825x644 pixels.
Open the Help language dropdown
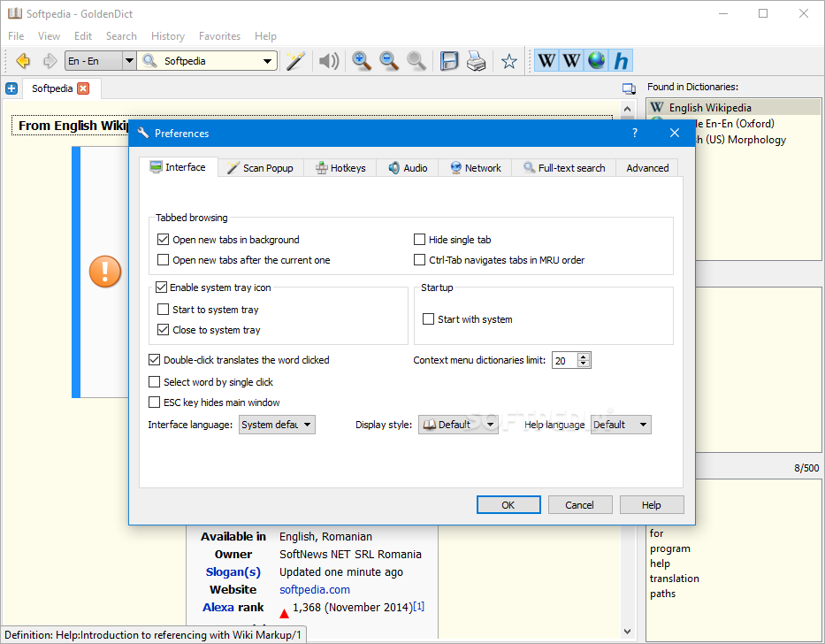click(x=621, y=425)
